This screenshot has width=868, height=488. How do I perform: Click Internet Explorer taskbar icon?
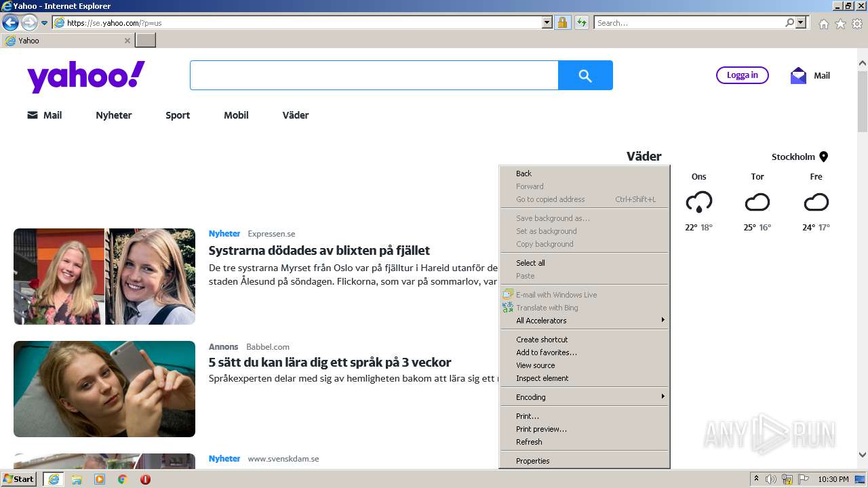(54, 479)
